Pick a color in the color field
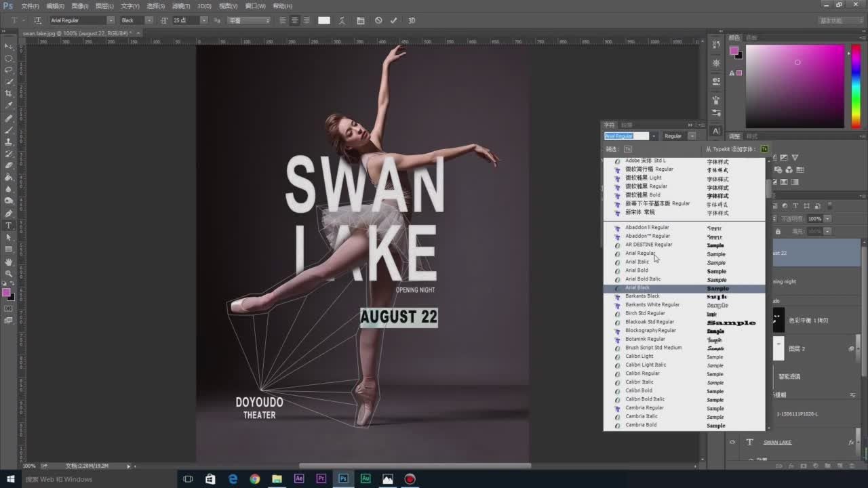The width and height of the screenshot is (868, 488). [x=795, y=86]
